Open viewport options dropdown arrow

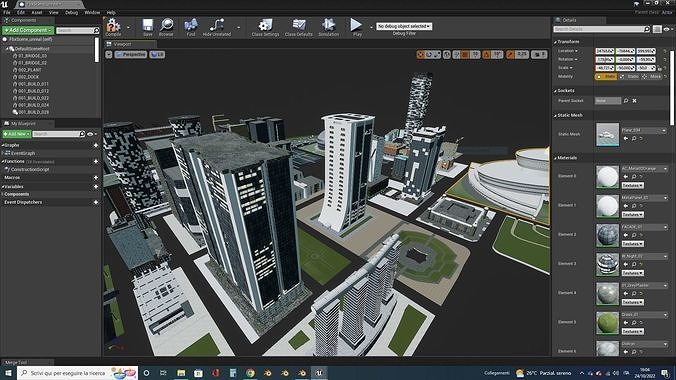pos(109,55)
